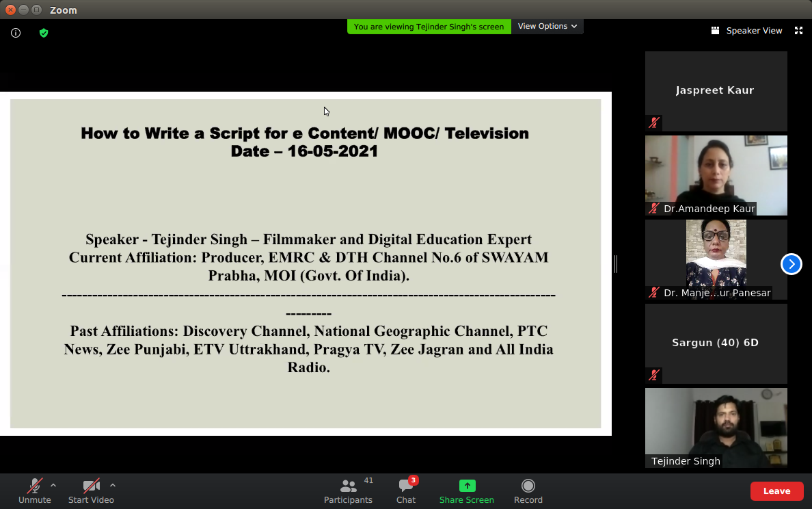Select Dr.Amandeep Kaur's video thumbnail
Viewport: 812px width, 509px height.
(x=716, y=175)
